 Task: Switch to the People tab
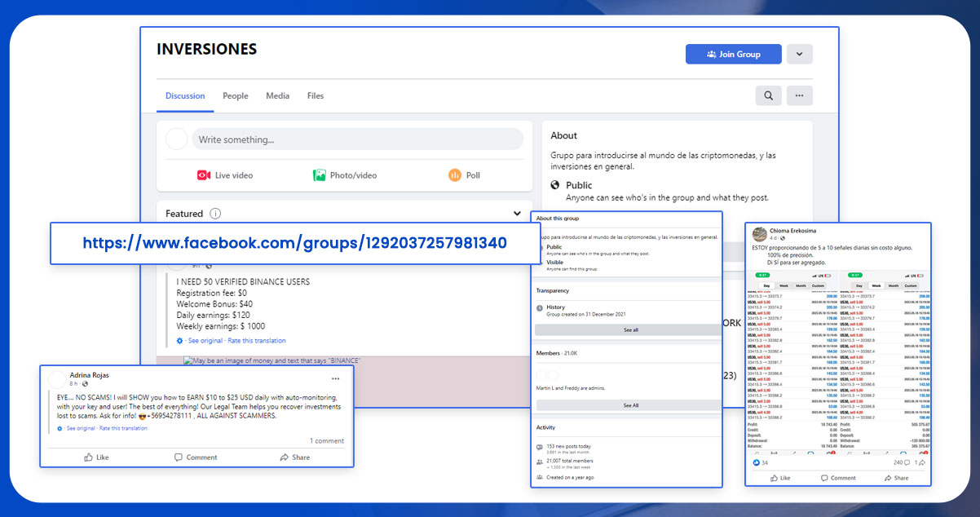(x=236, y=95)
